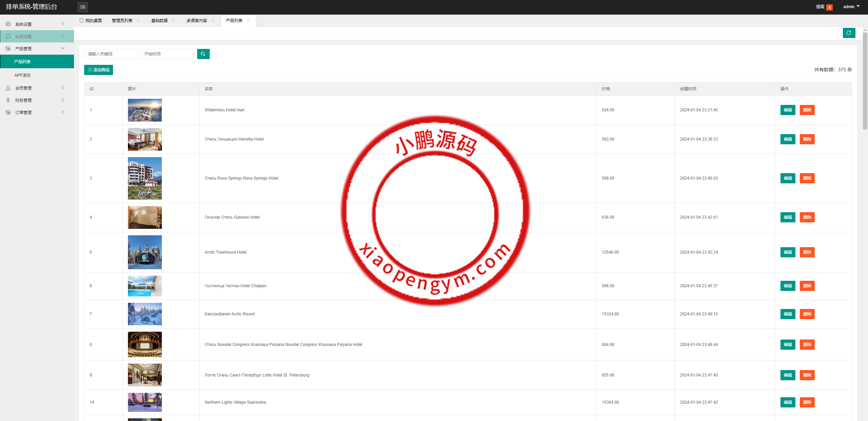Click the hamburger menu toggle icon
868x421 pixels.
coord(82,7)
